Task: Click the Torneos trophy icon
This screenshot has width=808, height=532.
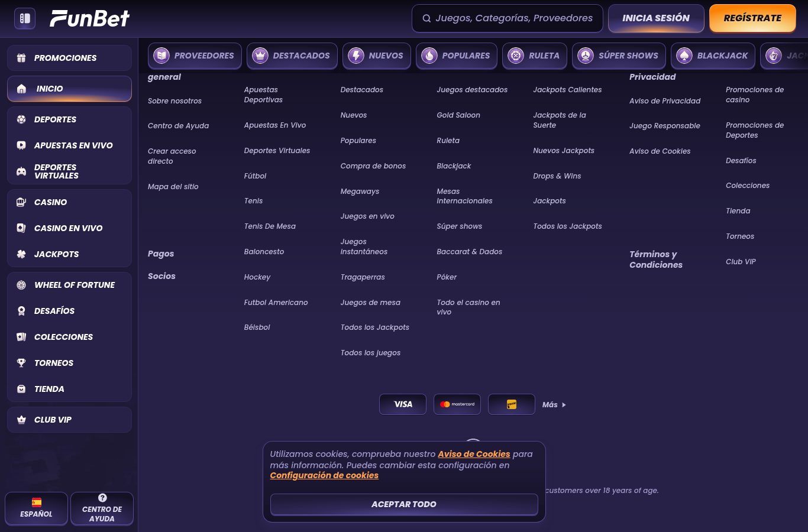Action: (x=21, y=363)
